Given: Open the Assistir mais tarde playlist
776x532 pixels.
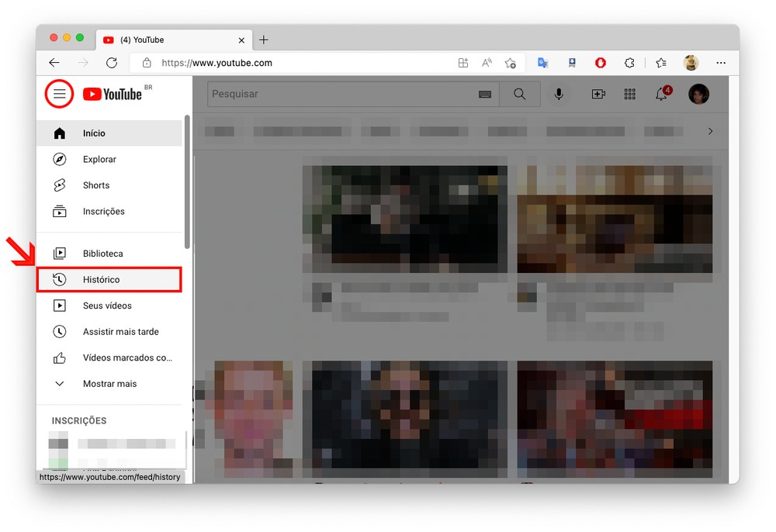Looking at the screenshot, I should (x=120, y=332).
